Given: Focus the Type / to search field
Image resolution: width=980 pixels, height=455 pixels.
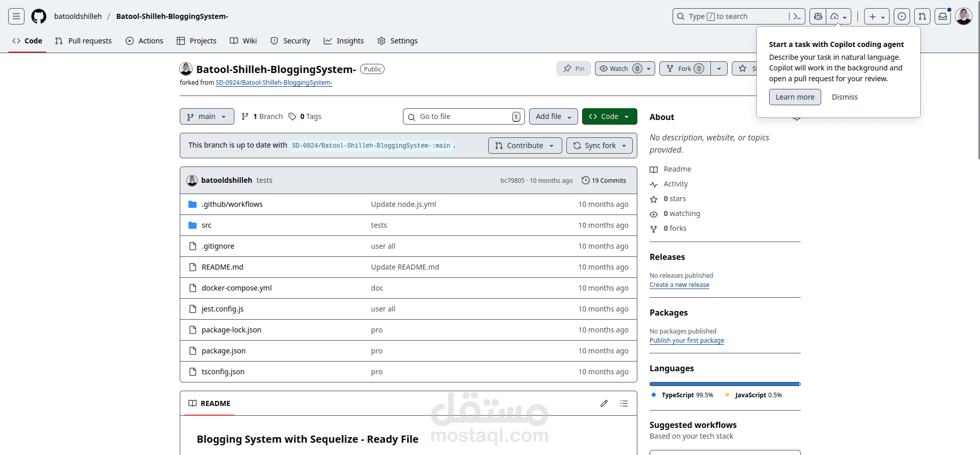Looking at the screenshot, I should 739,16.
